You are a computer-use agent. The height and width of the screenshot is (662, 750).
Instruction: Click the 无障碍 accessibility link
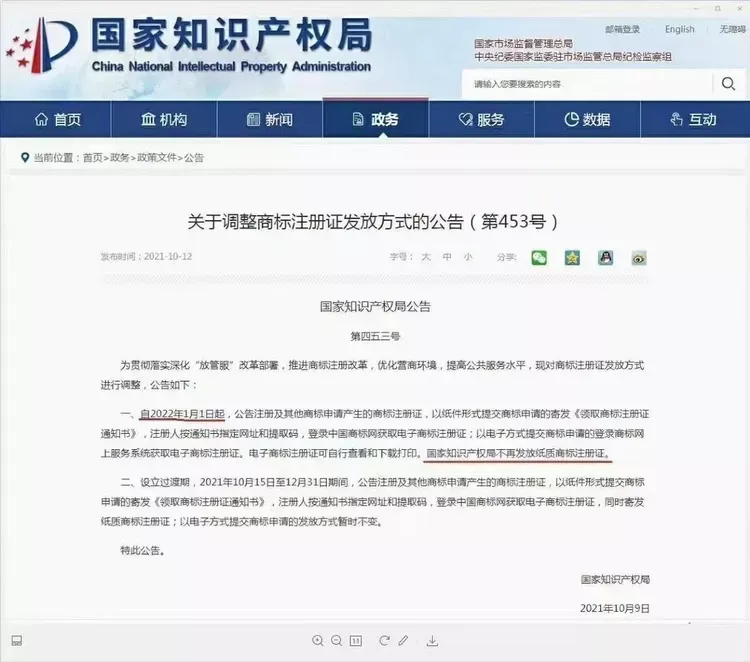(732, 30)
